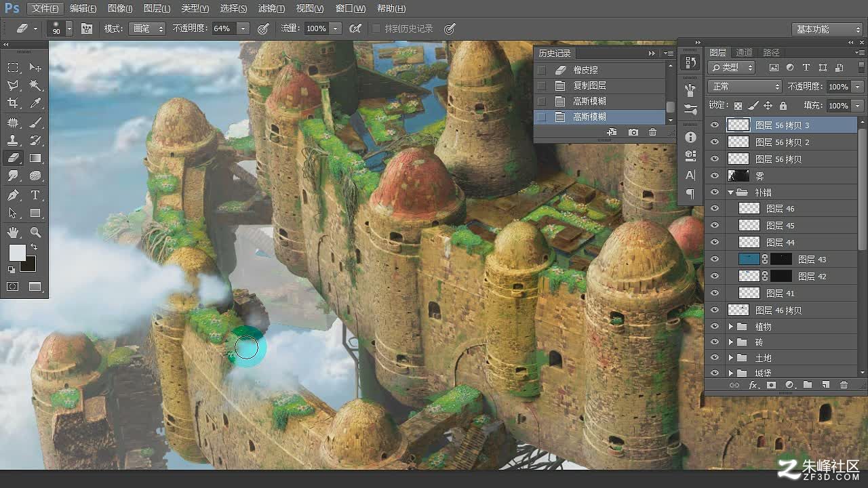This screenshot has width=868, height=488.
Task: Select the Zoom tool
Action: (35, 232)
